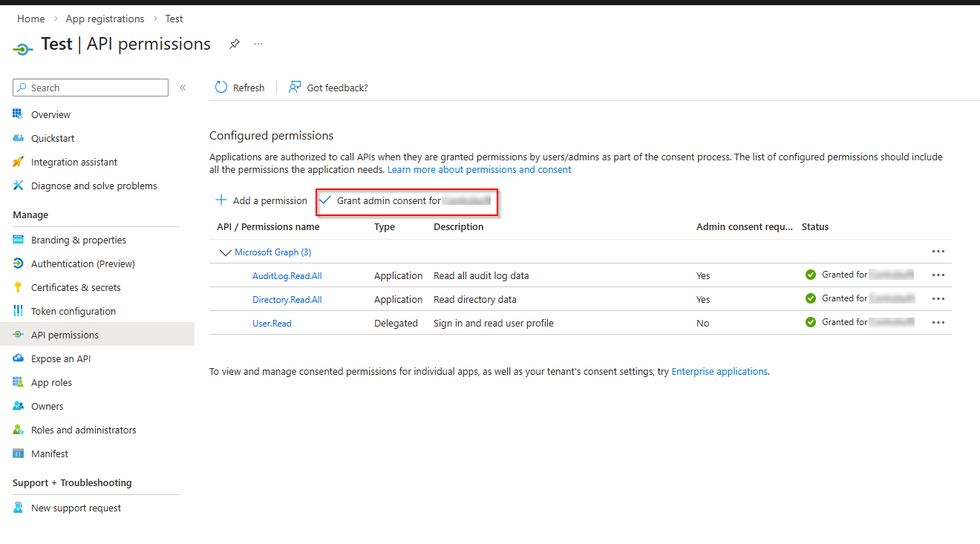
Task: Click the Refresh icon in toolbar
Action: point(221,88)
